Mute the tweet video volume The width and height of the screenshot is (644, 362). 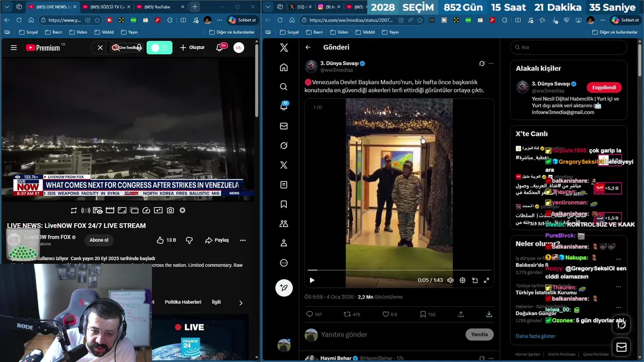(x=450, y=280)
